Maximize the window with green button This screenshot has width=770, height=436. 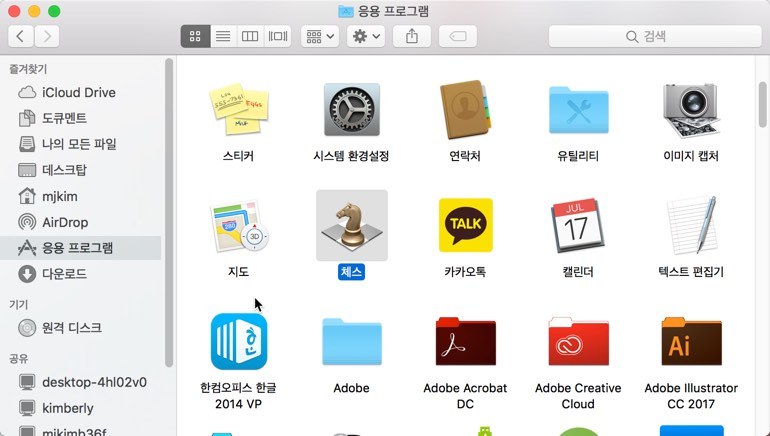[54, 11]
